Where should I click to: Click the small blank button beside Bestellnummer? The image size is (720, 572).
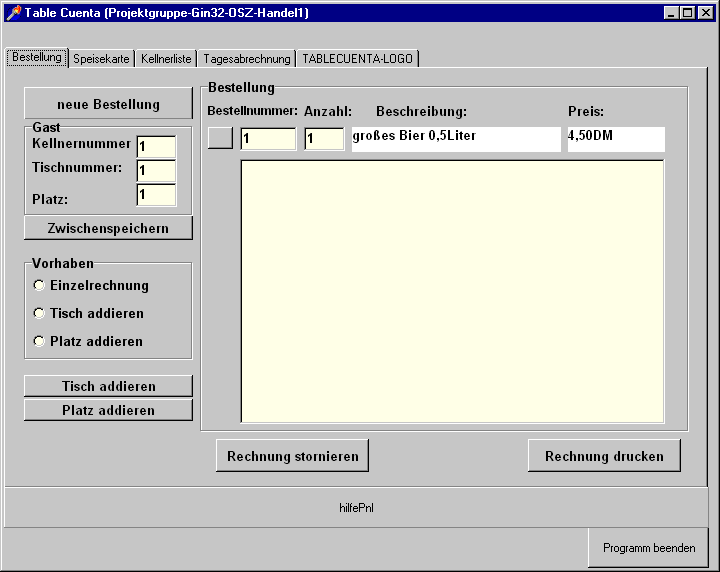tap(220, 138)
